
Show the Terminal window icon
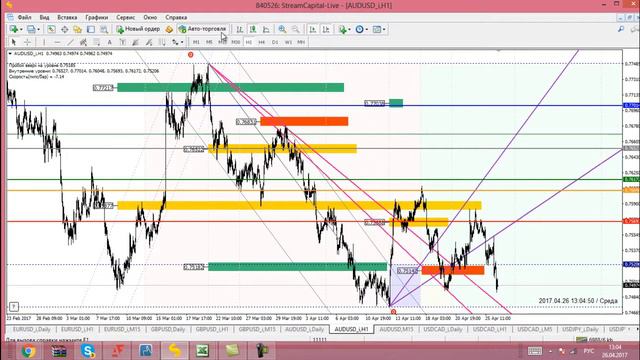(91, 29)
